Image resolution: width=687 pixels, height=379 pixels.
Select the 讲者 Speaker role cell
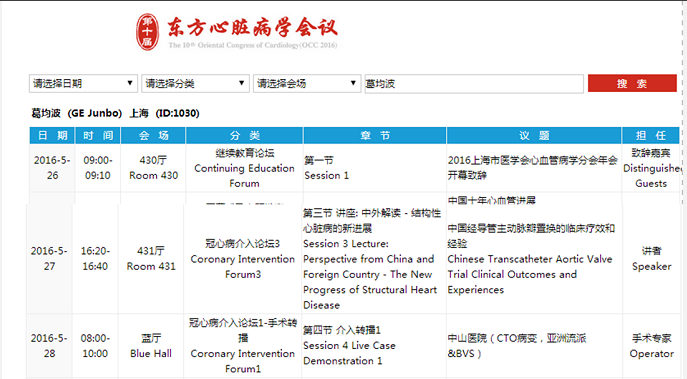point(652,259)
